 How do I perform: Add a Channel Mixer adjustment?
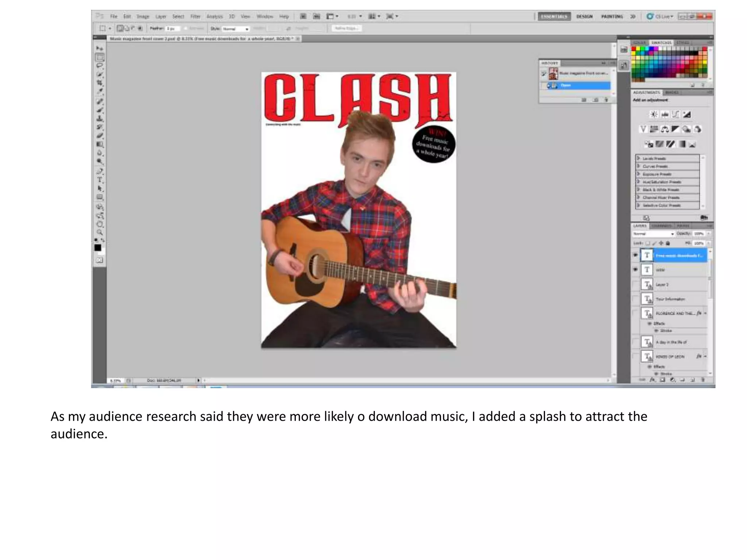point(697,129)
